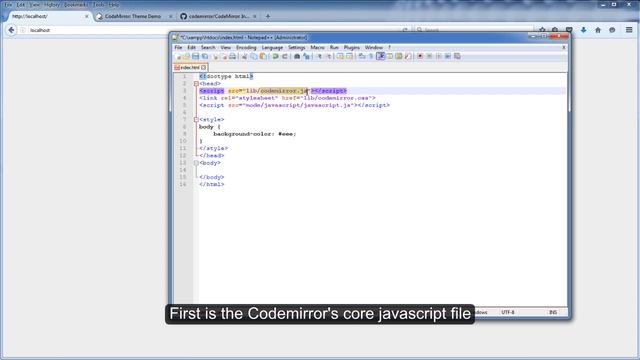Open the Encoding menu in Notepad++
640x360 pixels.
tap(246, 48)
